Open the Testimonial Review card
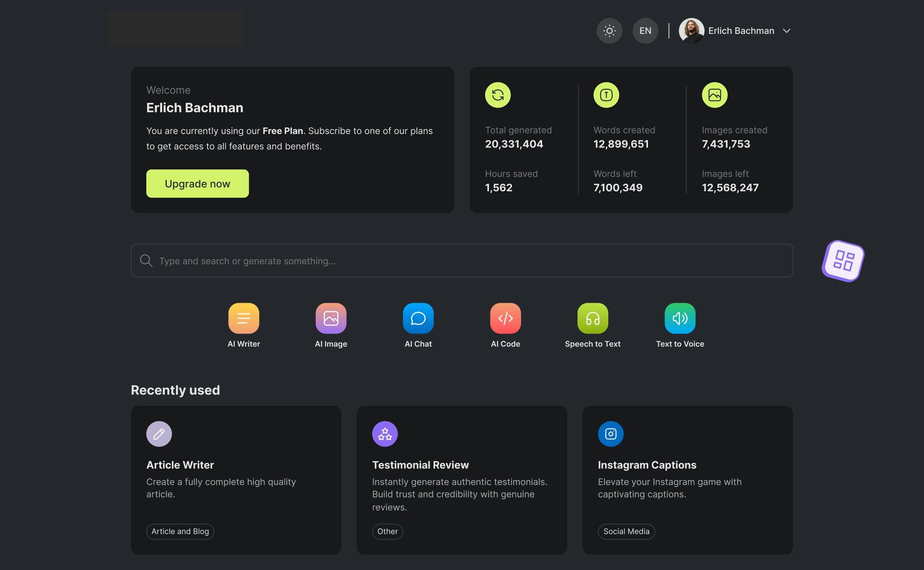This screenshot has width=924, height=570. tap(462, 480)
